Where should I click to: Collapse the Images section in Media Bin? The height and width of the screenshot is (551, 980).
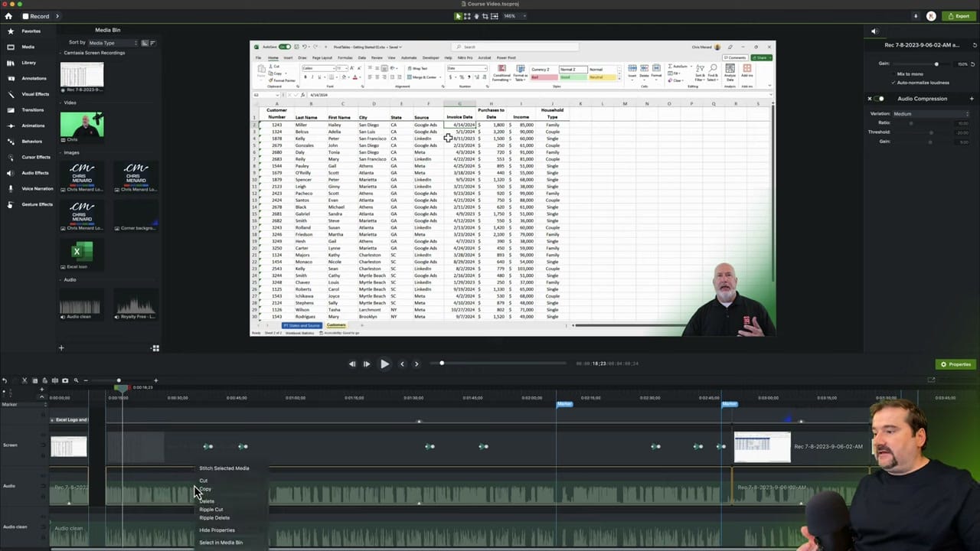point(61,152)
